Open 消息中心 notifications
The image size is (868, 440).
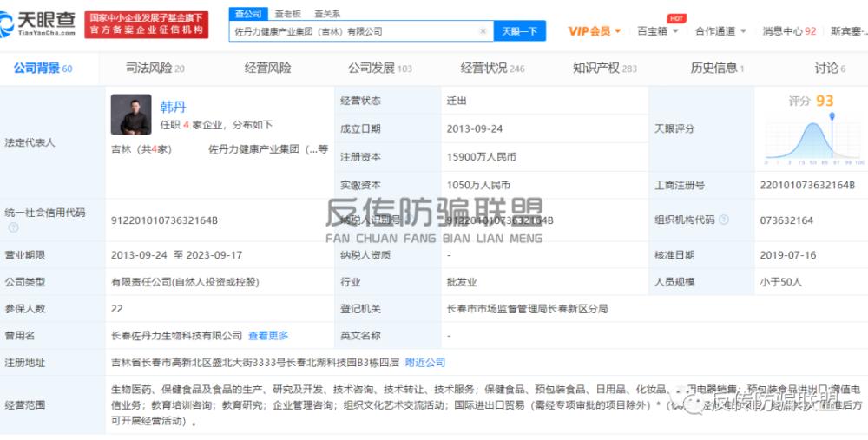(789, 31)
